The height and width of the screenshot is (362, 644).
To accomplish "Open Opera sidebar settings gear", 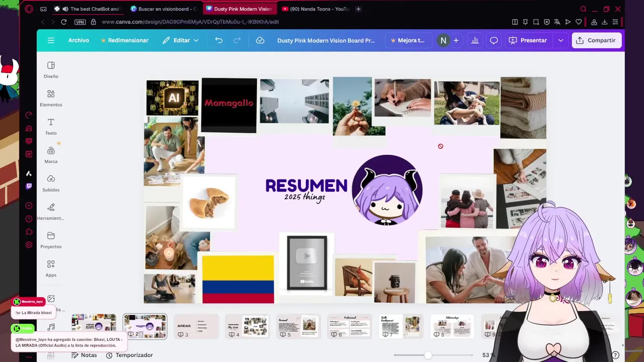I will click(x=29, y=245).
